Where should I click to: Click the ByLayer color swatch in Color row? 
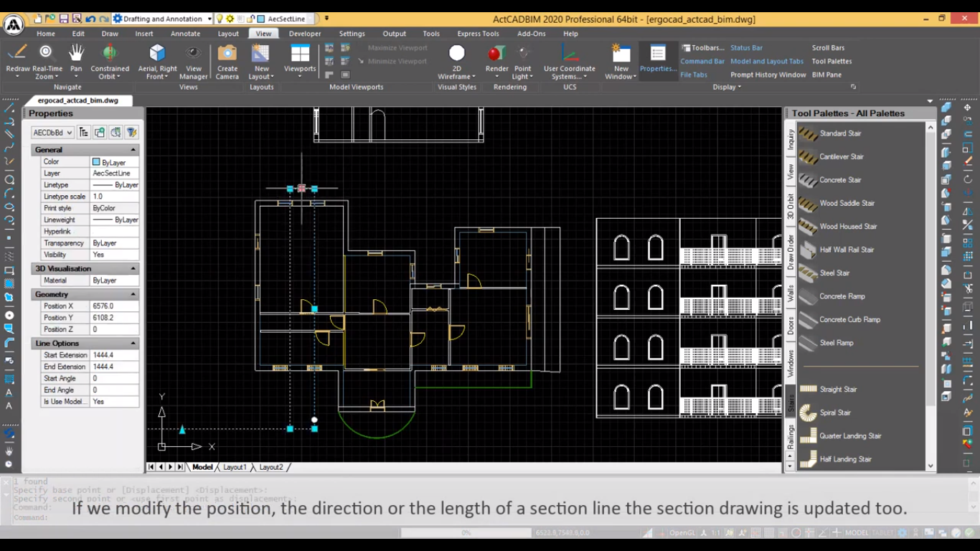(x=96, y=162)
